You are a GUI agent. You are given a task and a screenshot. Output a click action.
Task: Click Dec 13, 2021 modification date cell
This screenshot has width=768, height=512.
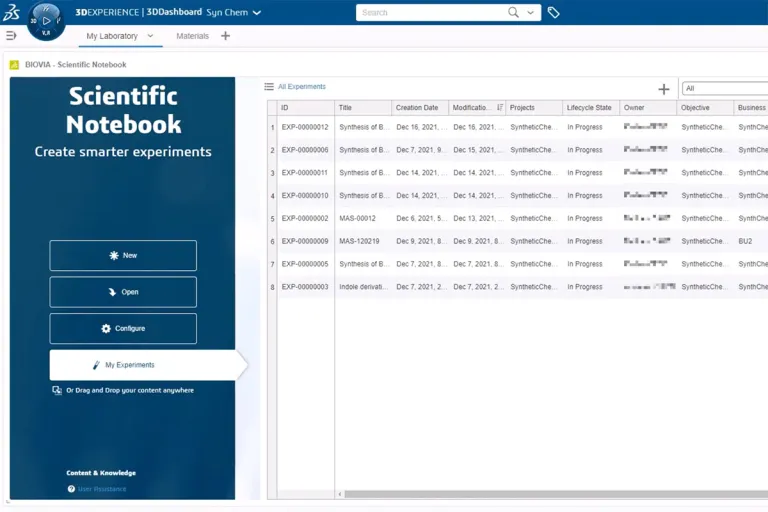click(478, 218)
